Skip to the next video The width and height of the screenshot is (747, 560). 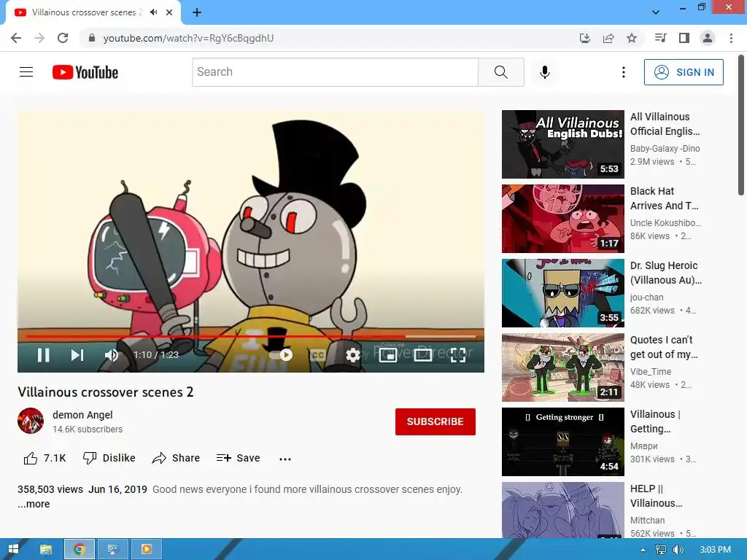pyautogui.click(x=77, y=355)
